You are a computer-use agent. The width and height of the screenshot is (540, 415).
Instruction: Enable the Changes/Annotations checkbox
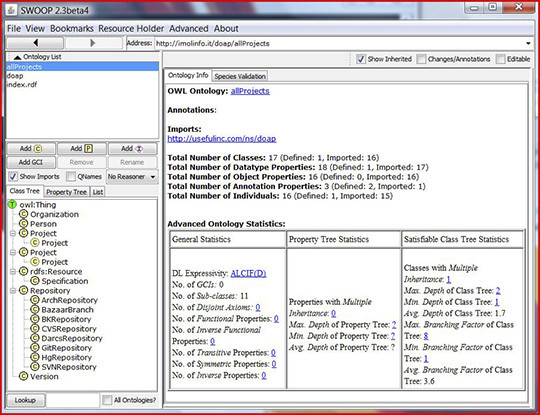421,59
